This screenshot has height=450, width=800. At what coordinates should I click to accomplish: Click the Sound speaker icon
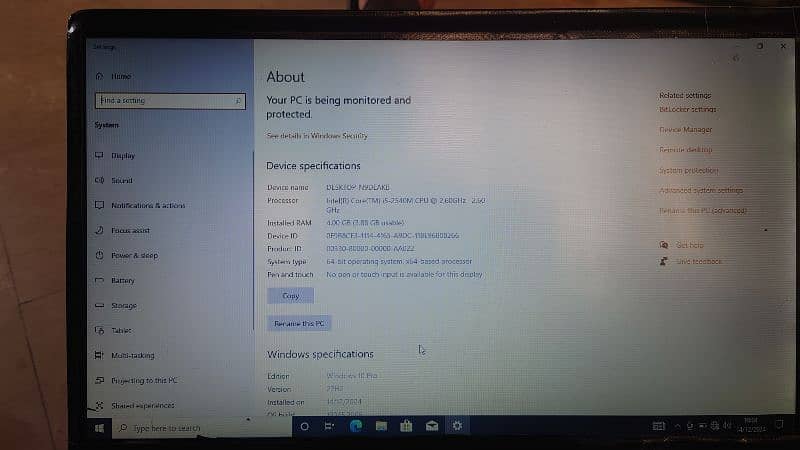coord(99,180)
